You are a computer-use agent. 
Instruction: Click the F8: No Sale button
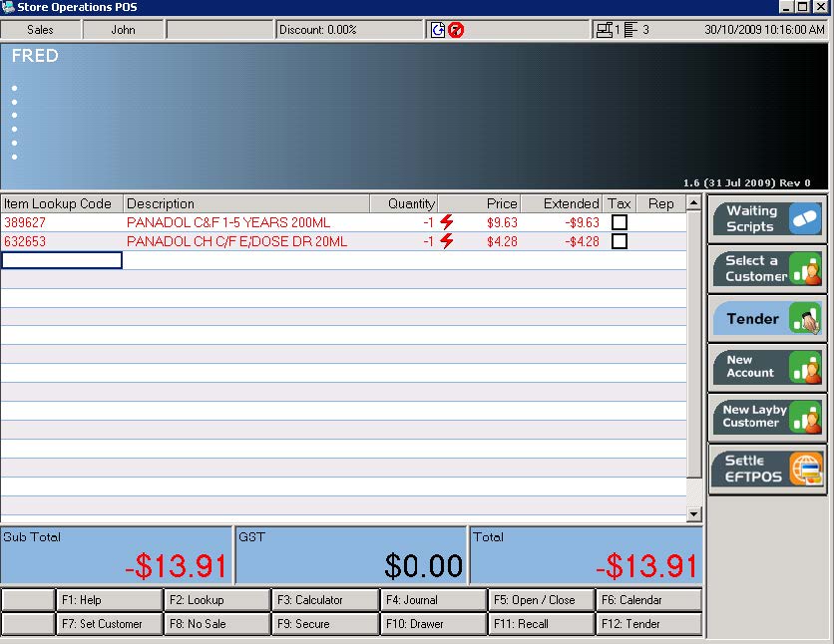point(215,624)
